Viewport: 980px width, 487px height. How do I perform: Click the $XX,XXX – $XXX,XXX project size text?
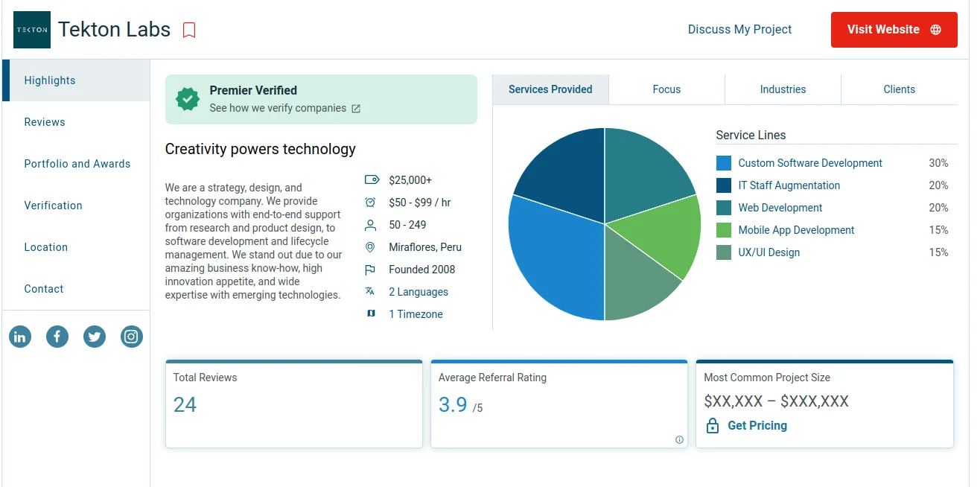[776, 401]
